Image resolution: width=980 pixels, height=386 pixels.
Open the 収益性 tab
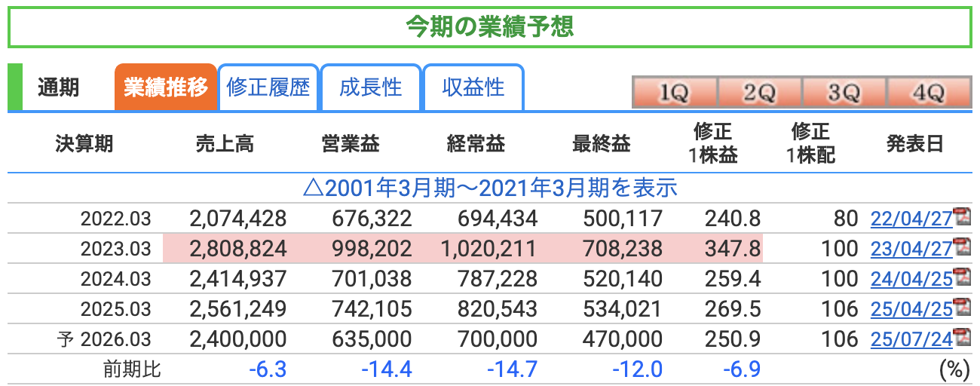(473, 87)
